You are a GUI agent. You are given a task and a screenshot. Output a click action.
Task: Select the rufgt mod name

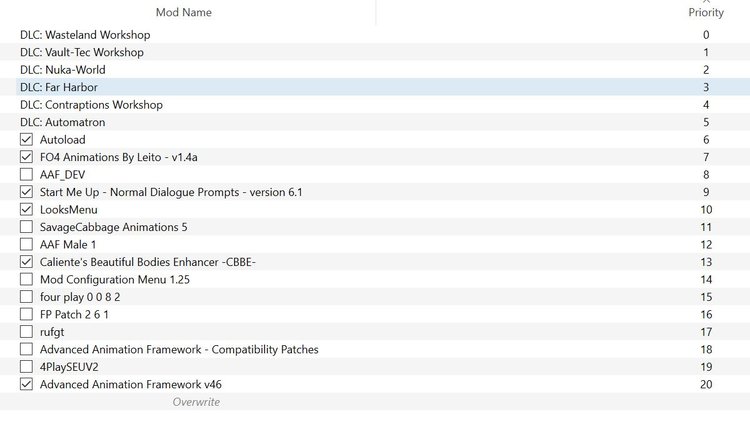(52, 331)
